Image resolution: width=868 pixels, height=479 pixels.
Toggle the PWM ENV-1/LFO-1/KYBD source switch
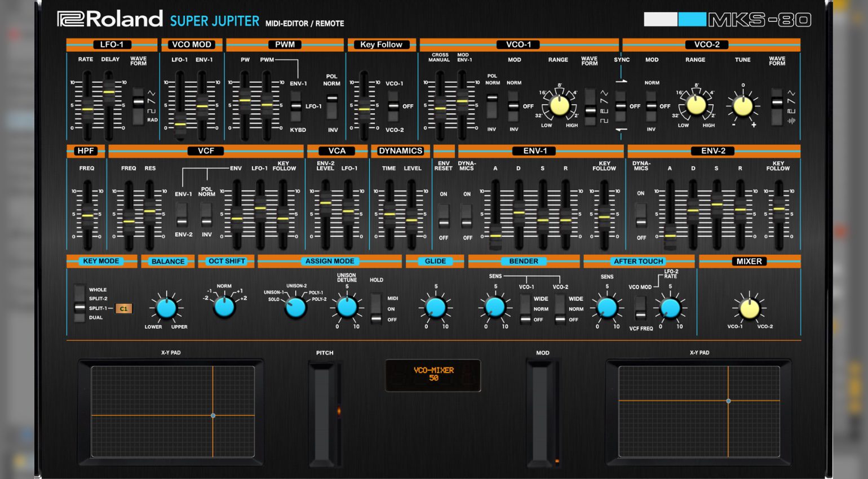[x=295, y=107]
